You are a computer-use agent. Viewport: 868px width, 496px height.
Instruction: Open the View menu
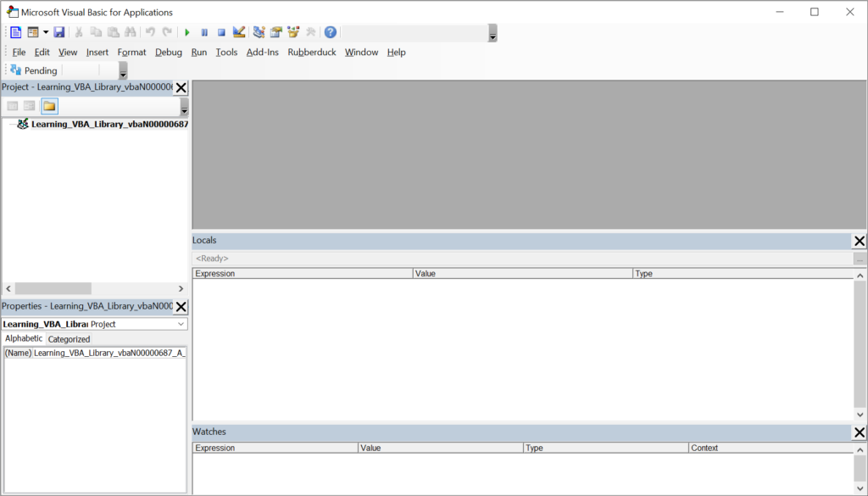pos(68,52)
